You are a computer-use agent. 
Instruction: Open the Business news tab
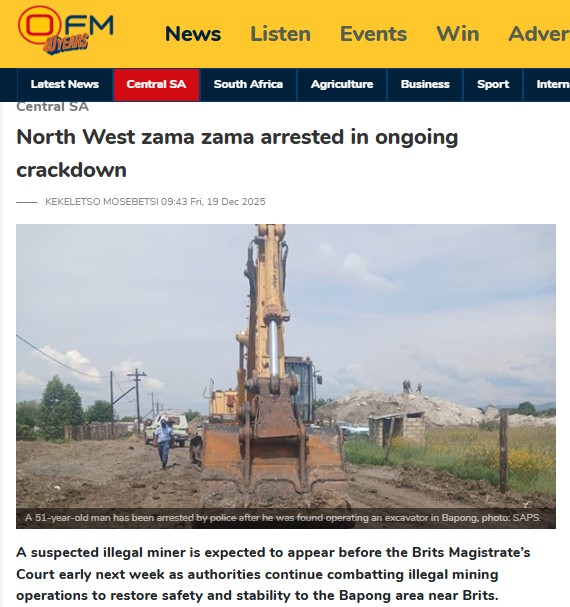point(425,84)
